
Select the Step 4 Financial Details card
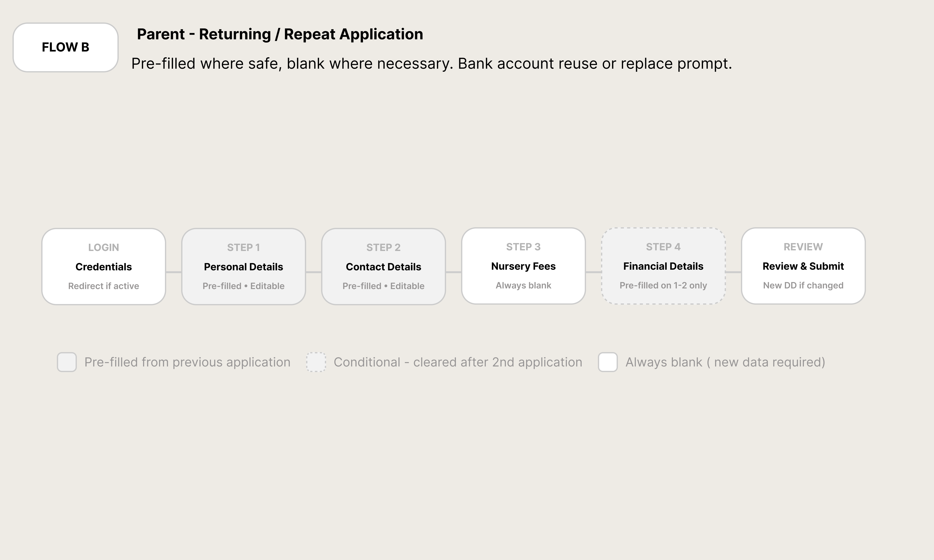pos(663,266)
